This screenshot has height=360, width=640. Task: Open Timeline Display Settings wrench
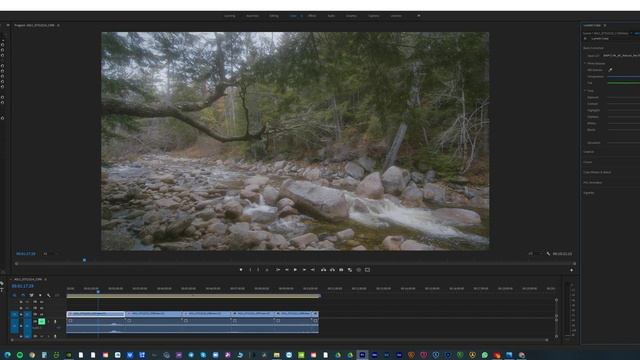tap(49, 295)
